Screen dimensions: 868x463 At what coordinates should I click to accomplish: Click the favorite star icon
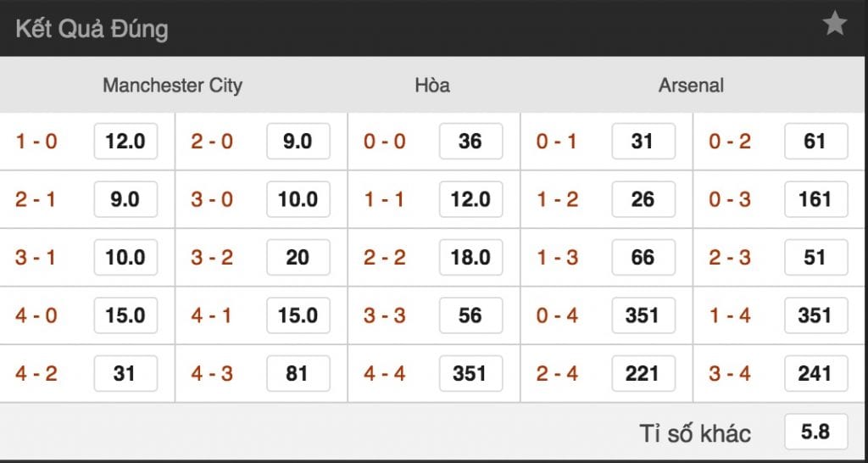coord(835,25)
